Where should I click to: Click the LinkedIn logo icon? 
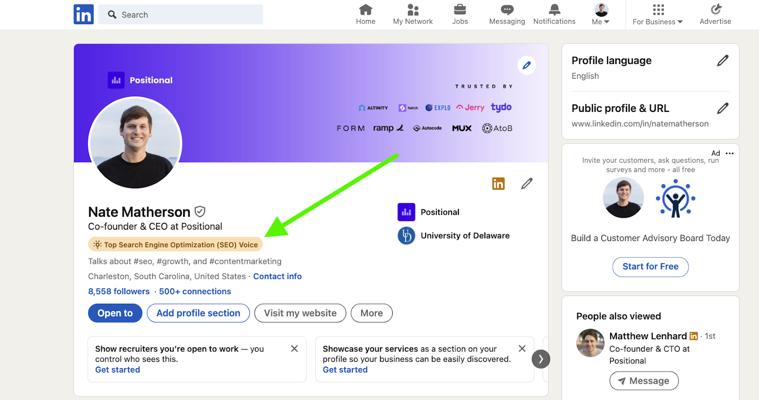(x=83, y=14)
